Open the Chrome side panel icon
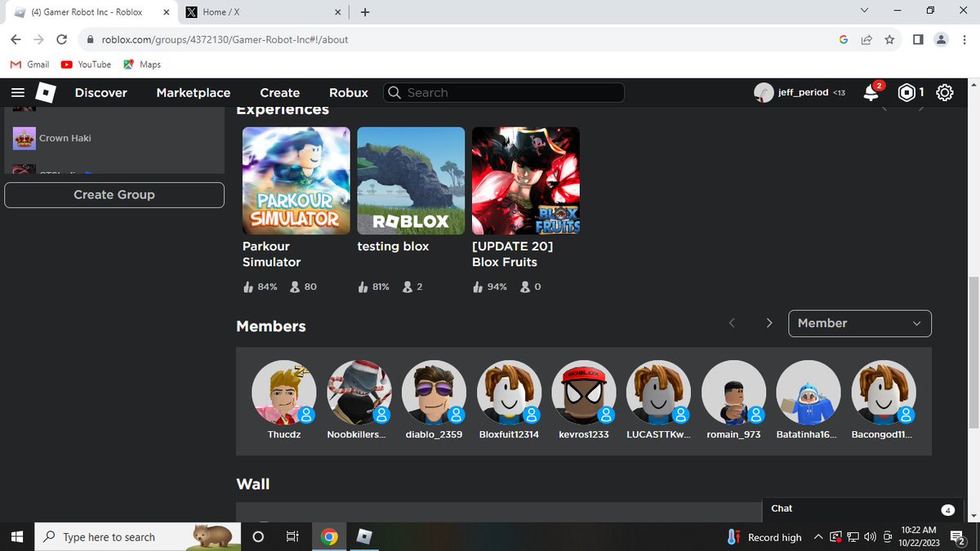 click(918, 39)
